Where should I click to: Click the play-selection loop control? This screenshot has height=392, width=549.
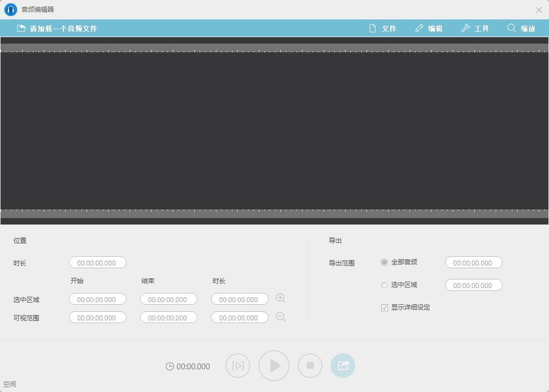(237, 365)
